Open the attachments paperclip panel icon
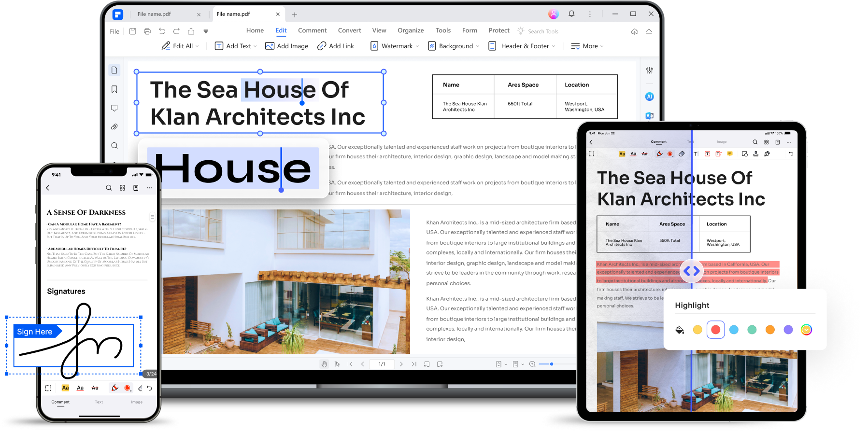Viewport: 868px width, 432px height. click(x=114, y=127)
